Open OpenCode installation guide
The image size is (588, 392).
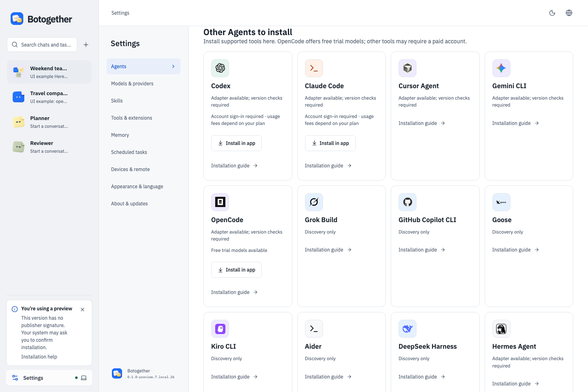click(x=234, y=292)
